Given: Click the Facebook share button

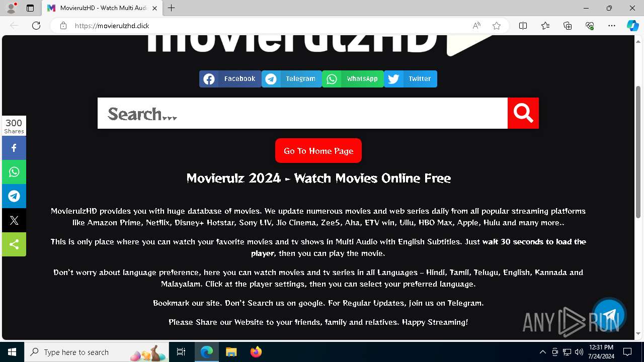Looking at the screenshot, I should pyautogui.click(x=230, y=79).
